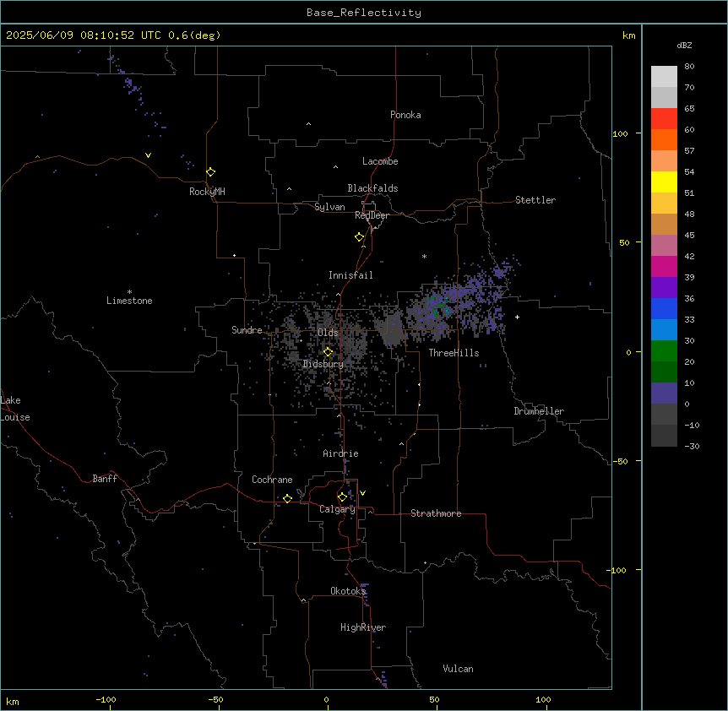Click the Banff town label
The image size is (728, 711).
click(x=105, y=479)
